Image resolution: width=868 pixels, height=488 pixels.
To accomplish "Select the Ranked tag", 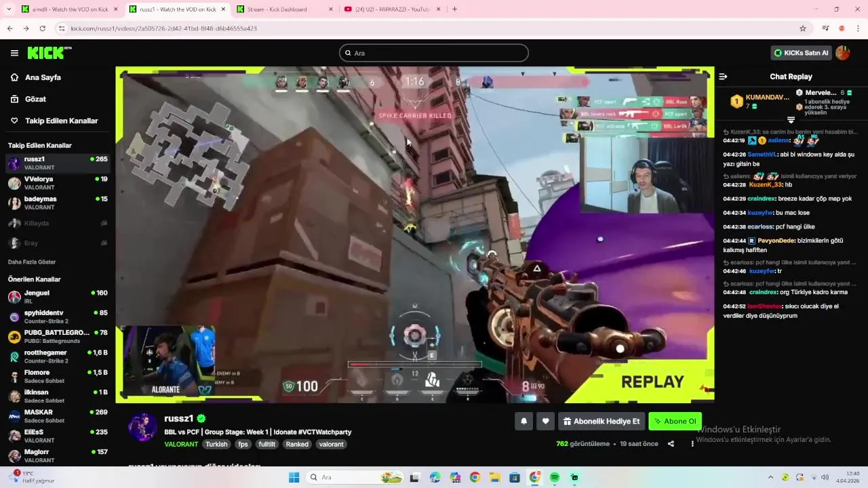I will [297, 445].
